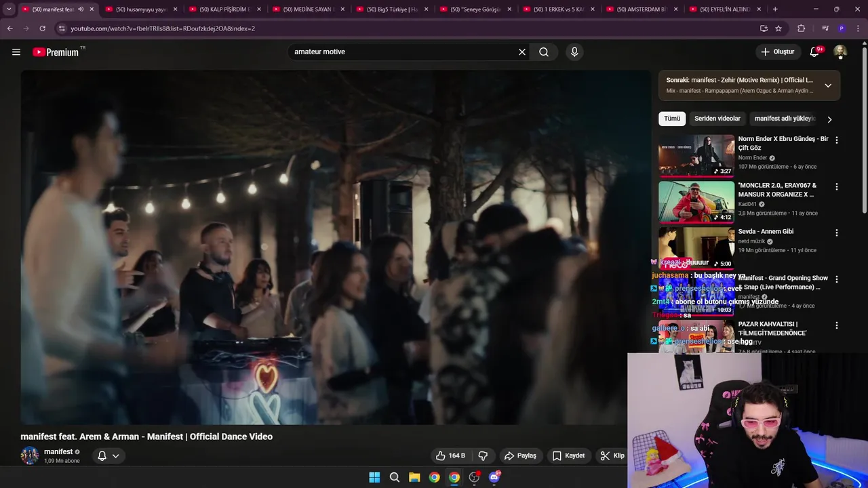Screen dimensions: 868x488
Task: Clear the search box with the X
Action: coord(522,52)
